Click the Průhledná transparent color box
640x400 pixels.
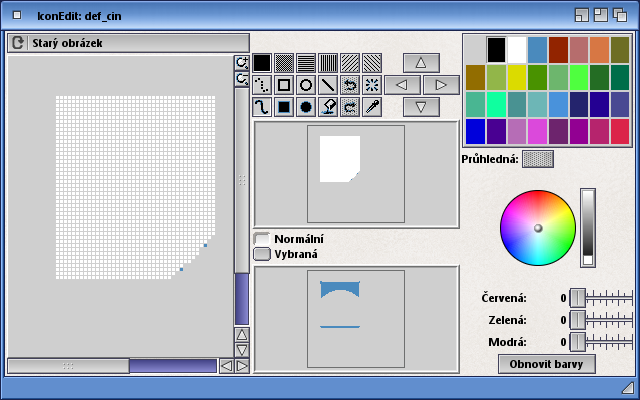(537, 158)
